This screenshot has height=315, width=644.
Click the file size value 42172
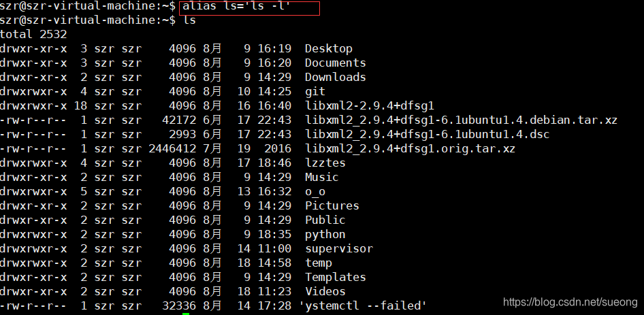(180, 120)
